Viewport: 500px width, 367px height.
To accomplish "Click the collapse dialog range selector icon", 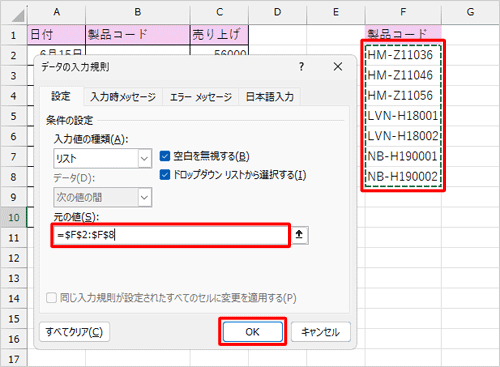I will (x=300, y=235).
